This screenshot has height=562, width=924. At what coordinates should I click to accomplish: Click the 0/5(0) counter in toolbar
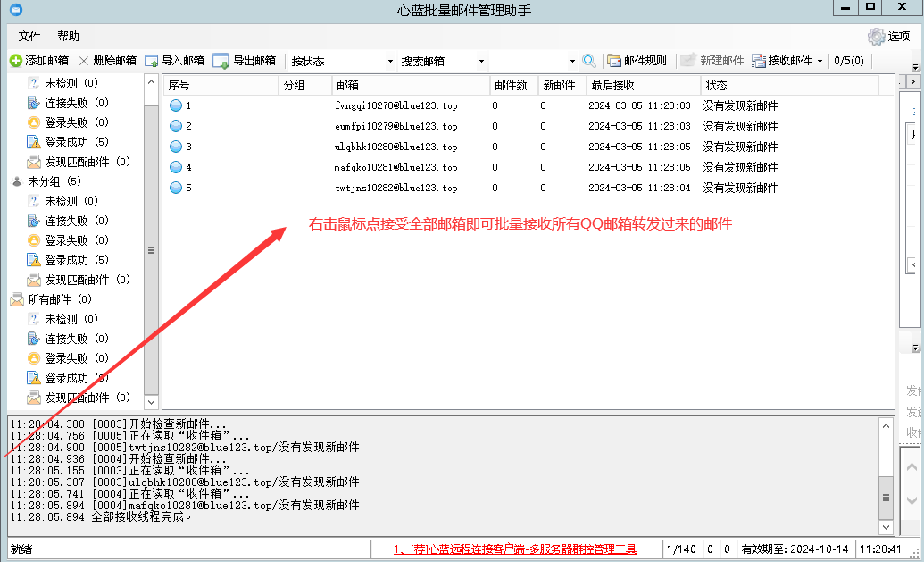(849, 61)
